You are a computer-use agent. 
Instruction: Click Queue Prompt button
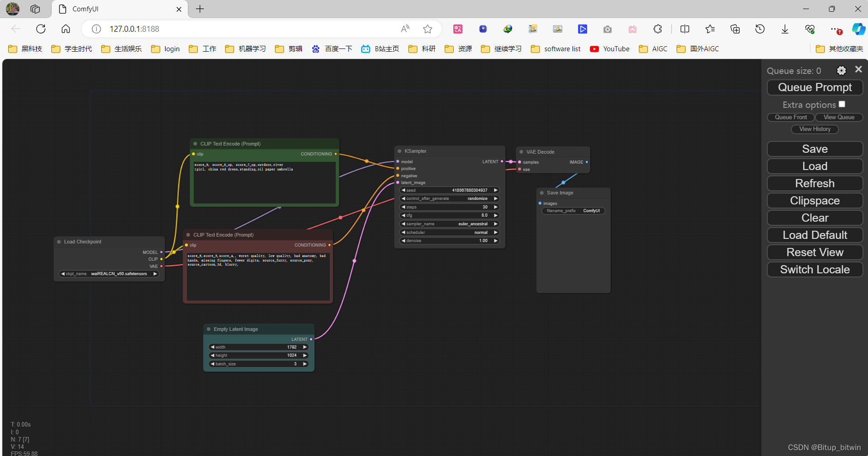pos(815,87)
